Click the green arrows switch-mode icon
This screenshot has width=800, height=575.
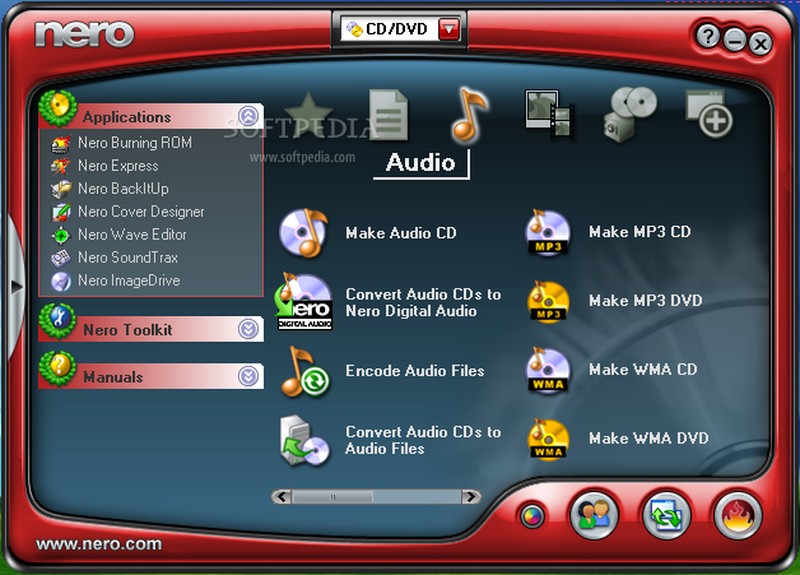coord(666,516)
